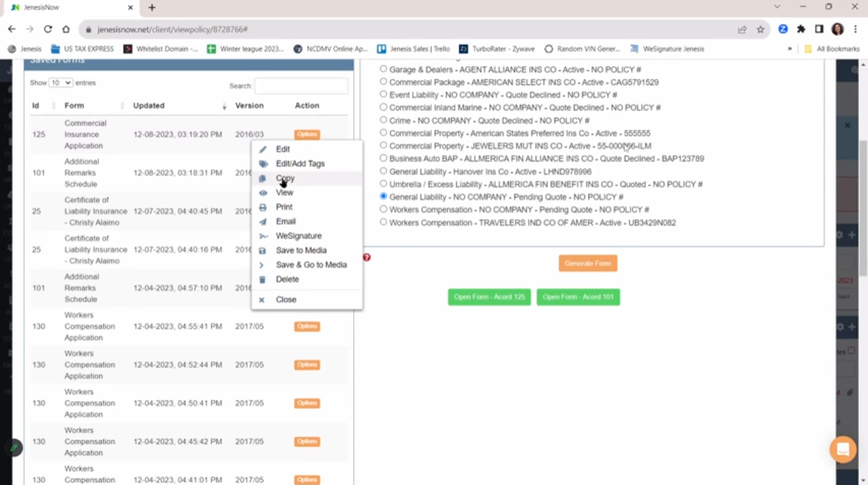The width and height of the screenshot is (868, 485).
Task: Open the orange chat widget bubble
Action: [x=843, y=449]
